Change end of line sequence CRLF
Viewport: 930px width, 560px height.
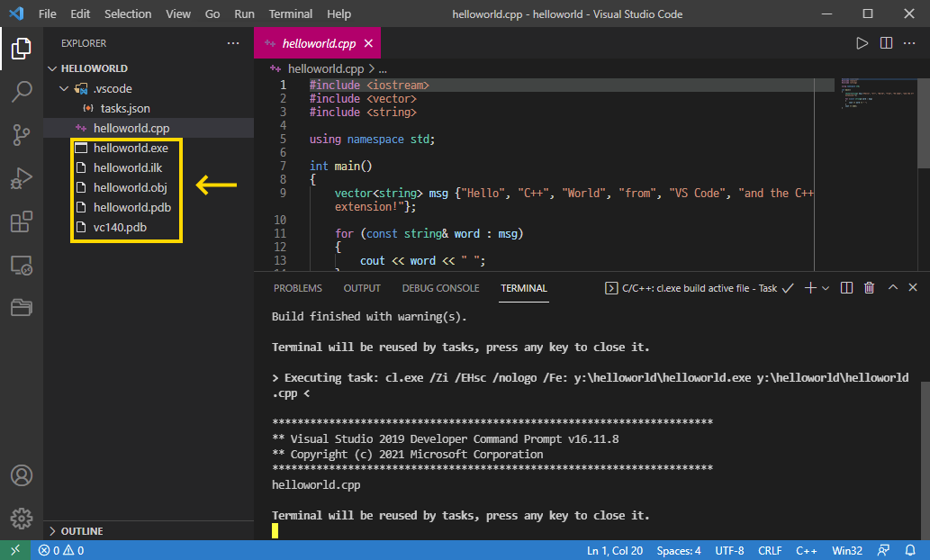(770, 550)
